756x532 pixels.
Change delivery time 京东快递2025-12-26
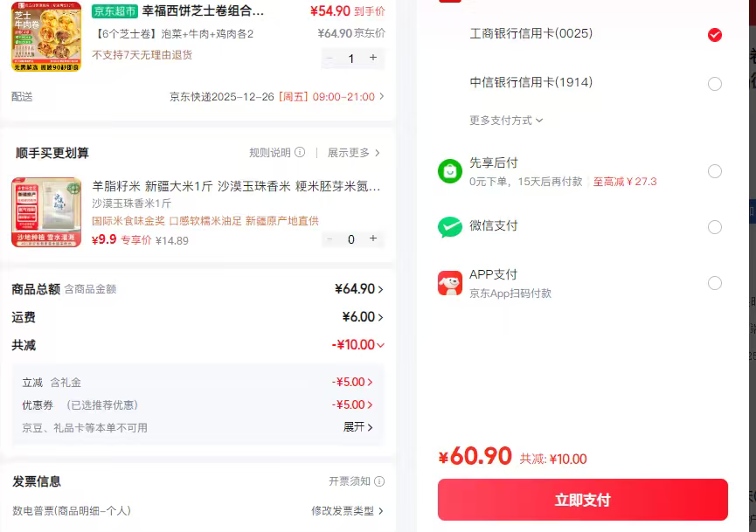(x=276, y=97)
